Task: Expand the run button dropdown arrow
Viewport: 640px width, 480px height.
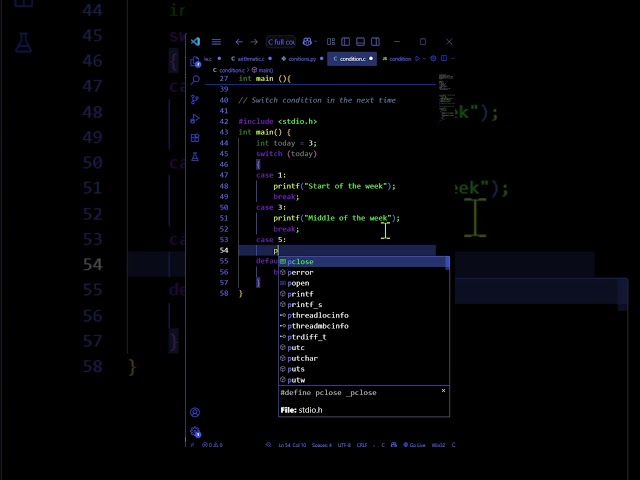Action: point(424,59)
